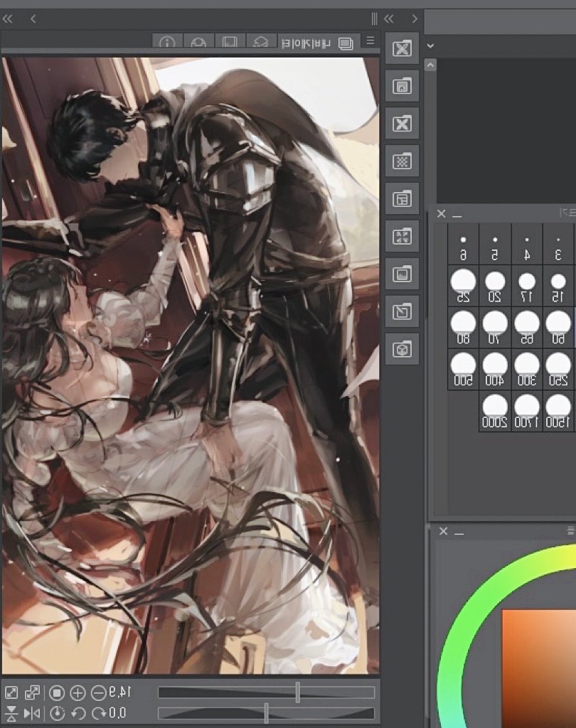Open the folder icon with picture symbol
576x728 pixels.
(x=402, y=274)
